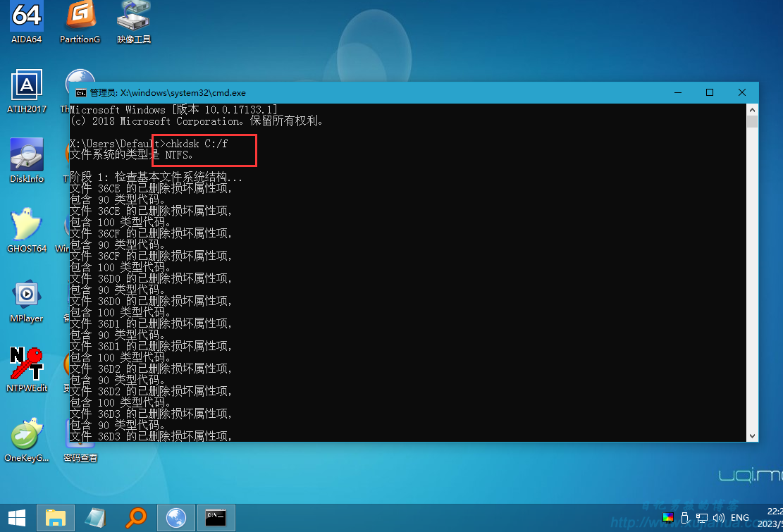Minimize the cmd.exe window
The width and height of the screenshot is (783, 532).
pos(677,93)
